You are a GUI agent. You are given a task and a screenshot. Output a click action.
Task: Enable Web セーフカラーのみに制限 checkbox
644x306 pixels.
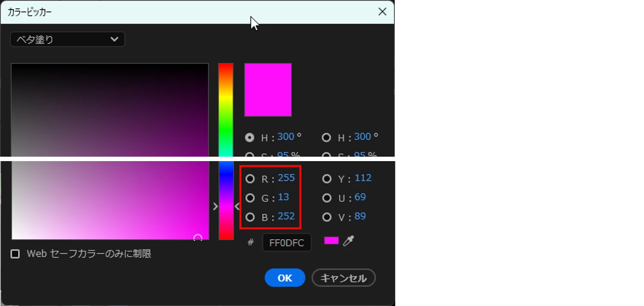(15, 254)
